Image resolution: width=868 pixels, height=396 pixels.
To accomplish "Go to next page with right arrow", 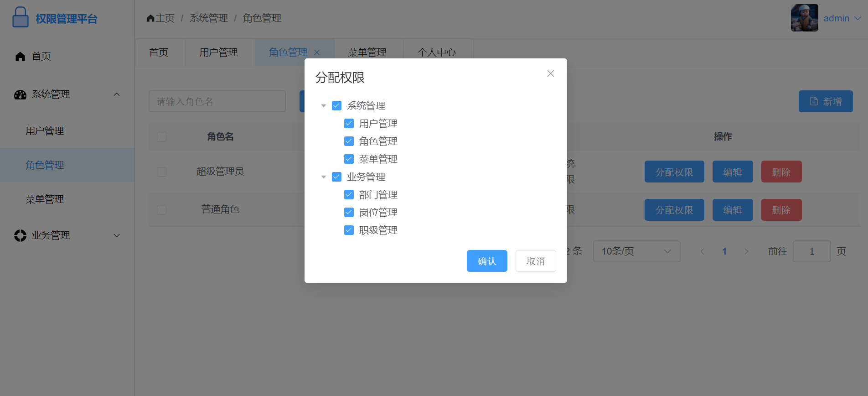I will (x=746, y=251).
